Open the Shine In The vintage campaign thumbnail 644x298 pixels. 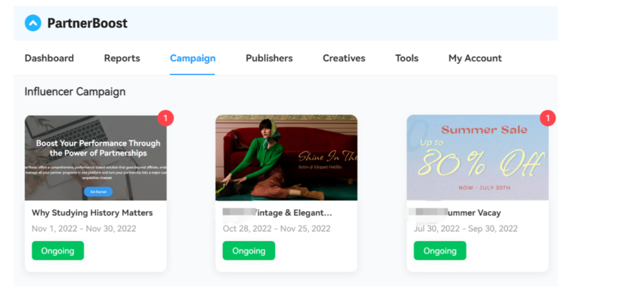click(x=286, y=157)
